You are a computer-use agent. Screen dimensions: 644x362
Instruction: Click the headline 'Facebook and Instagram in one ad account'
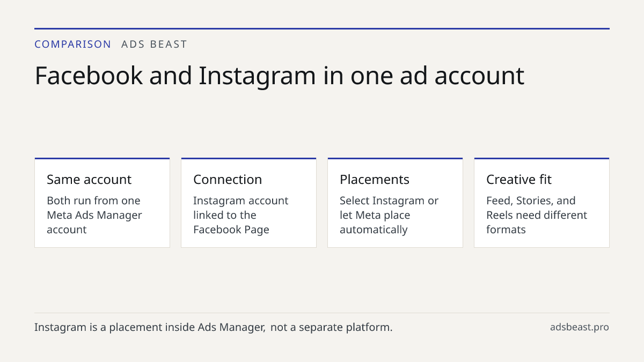(x=280, y=76)
